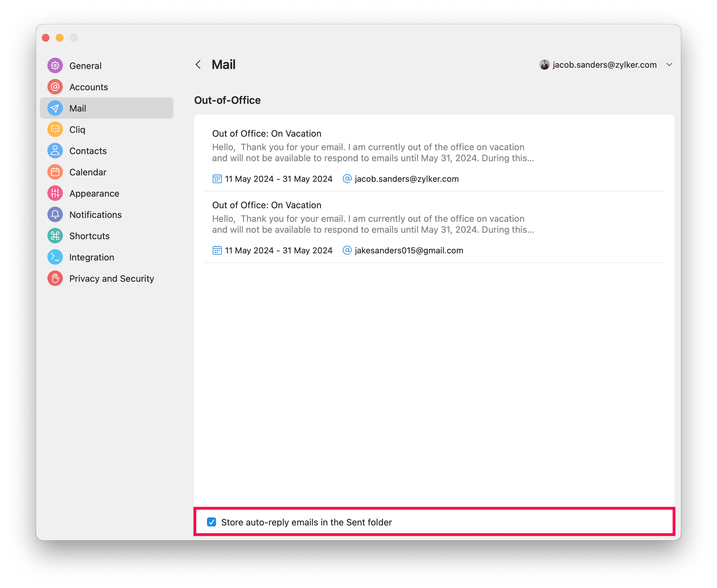Click the yellow minimize window button
Viewport: 717px width, 588px height.
coord(60,38)
